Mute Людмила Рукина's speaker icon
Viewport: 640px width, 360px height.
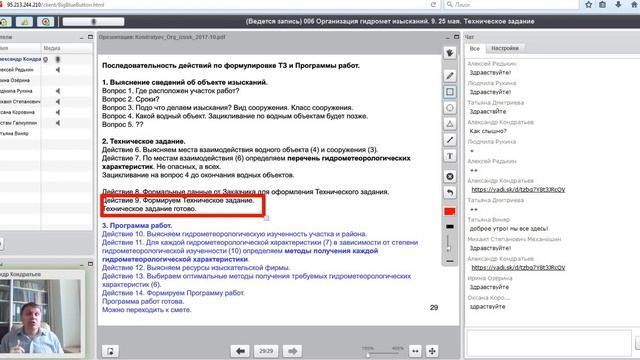tap(58, 91)
